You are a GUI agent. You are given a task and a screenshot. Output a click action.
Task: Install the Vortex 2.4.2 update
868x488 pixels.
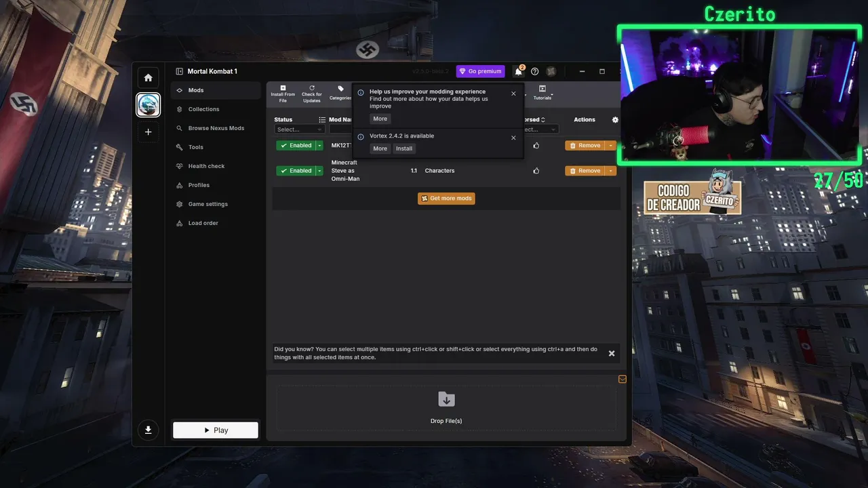404,148
